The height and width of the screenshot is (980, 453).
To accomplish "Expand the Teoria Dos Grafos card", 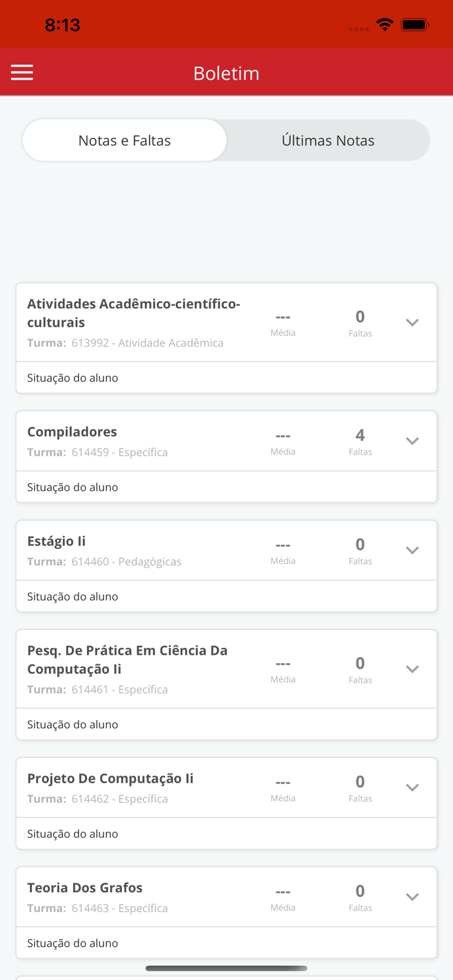I will point(412,897).
